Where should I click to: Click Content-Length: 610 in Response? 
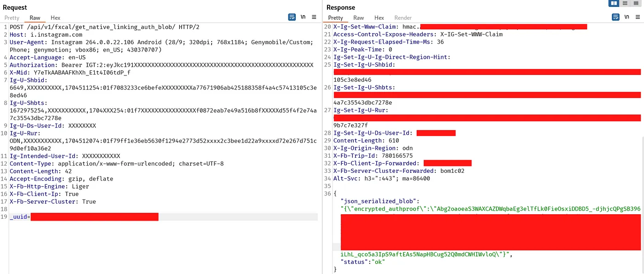tap(366, 141)
